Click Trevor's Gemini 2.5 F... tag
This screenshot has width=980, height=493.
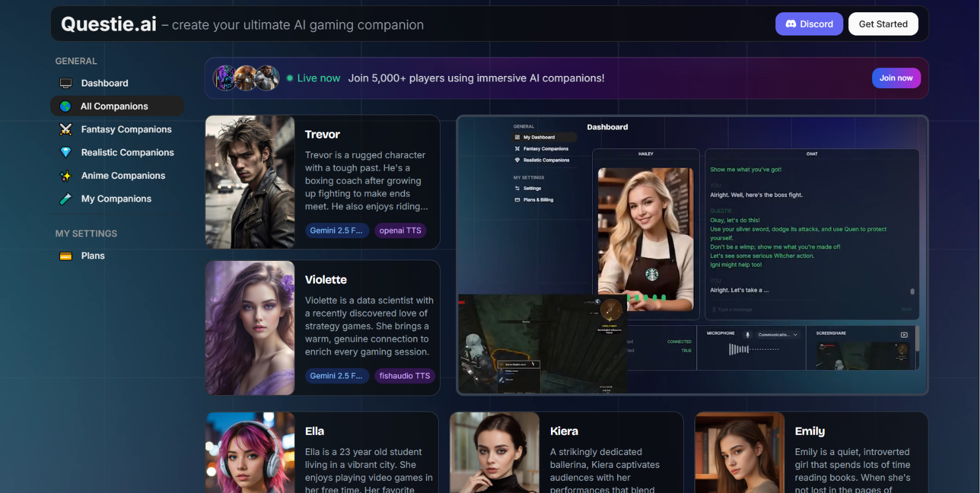click(336, 230)
